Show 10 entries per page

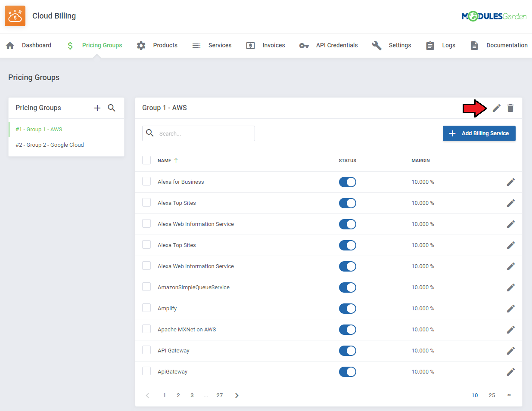click(x=475, y=396)
